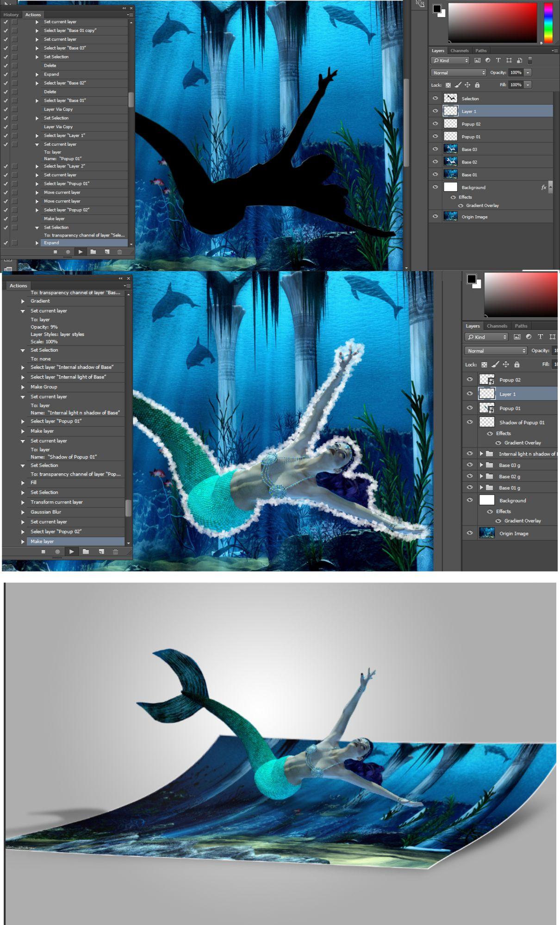
Task: Click trash icon below highlighted Make layer step
Action: click(115, 552)
